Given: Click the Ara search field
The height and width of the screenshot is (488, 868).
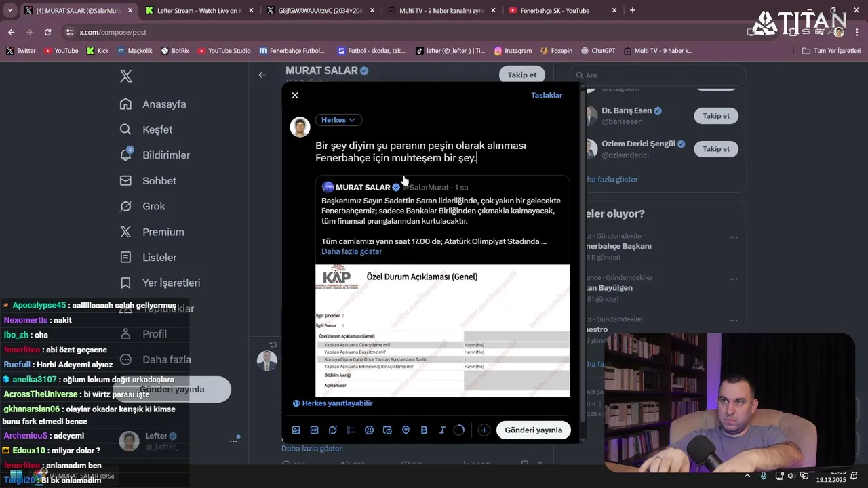Looking at the screenshot, I should [658, 75].
